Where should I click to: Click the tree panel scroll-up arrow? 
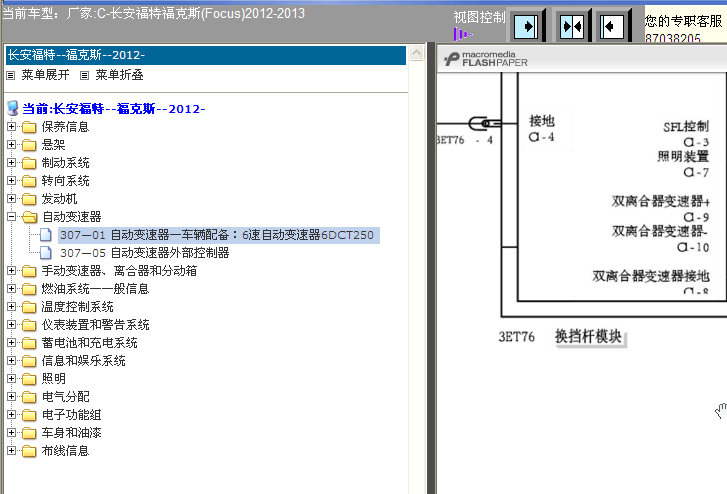[416, 53]
